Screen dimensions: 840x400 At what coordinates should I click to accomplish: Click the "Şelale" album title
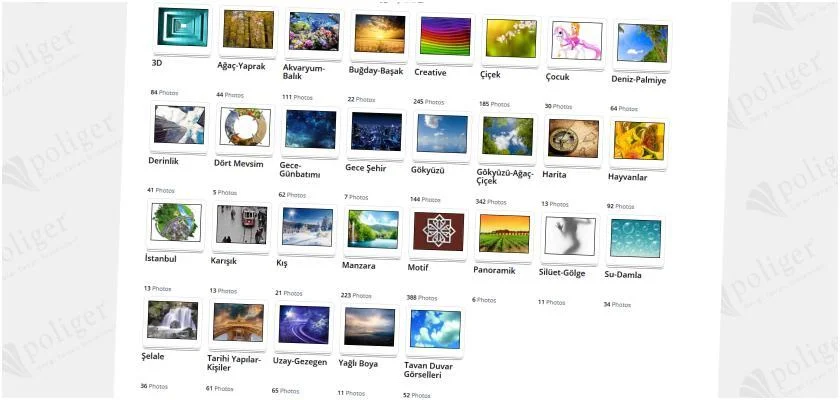pos(153,357)
